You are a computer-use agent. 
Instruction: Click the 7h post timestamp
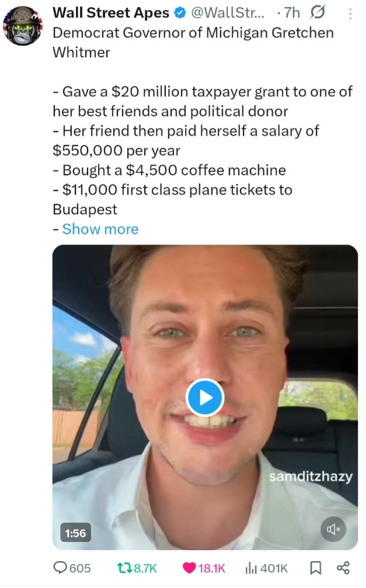pyautogui.click(x=291, y=12)
